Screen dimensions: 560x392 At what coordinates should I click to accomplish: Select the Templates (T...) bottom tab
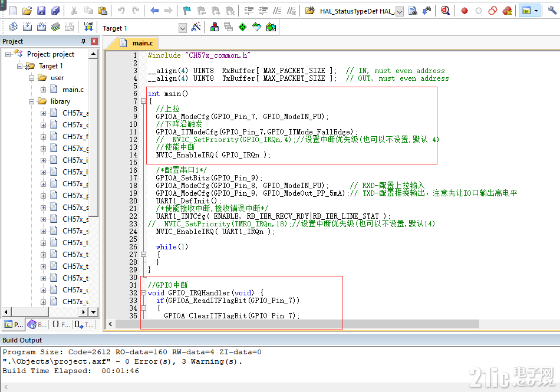(84, 325)
